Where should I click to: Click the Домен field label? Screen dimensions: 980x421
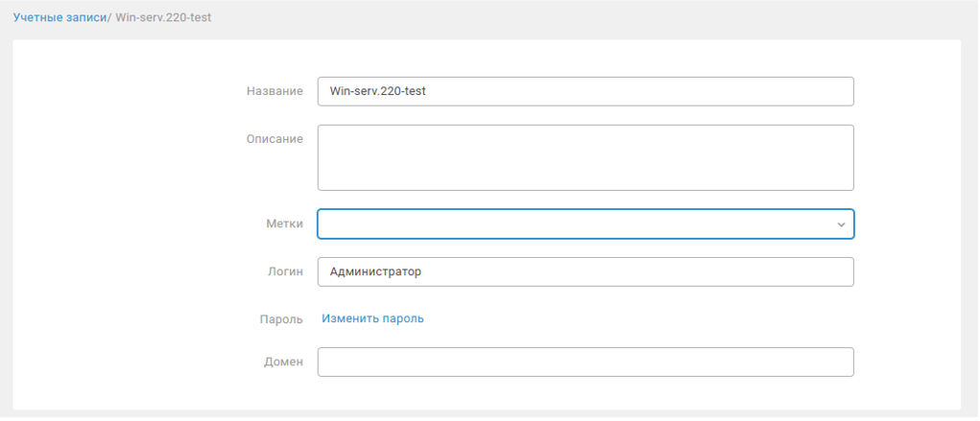[284, 363]
